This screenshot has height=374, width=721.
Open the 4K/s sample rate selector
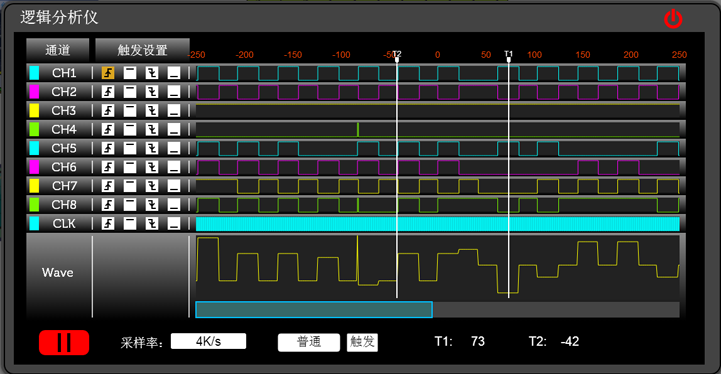208,341
